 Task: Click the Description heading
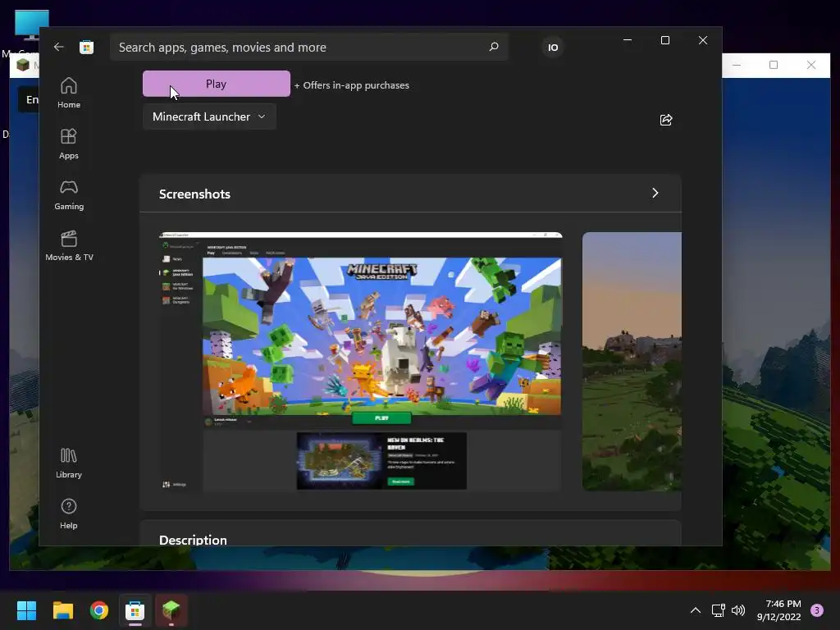coord(193,539)
